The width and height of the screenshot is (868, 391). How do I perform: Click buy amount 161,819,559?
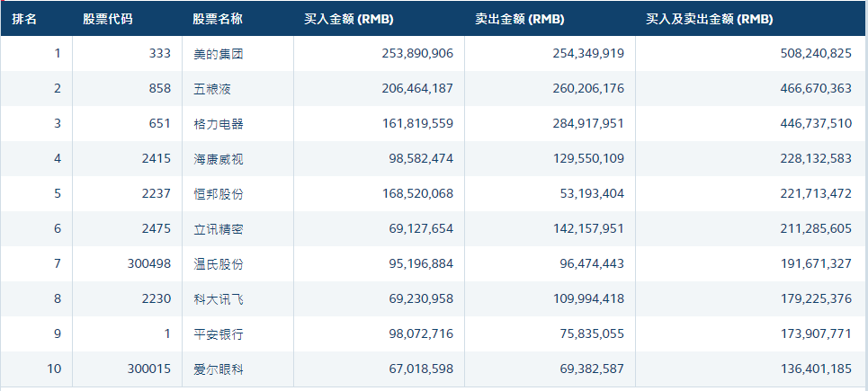(417, 123)
